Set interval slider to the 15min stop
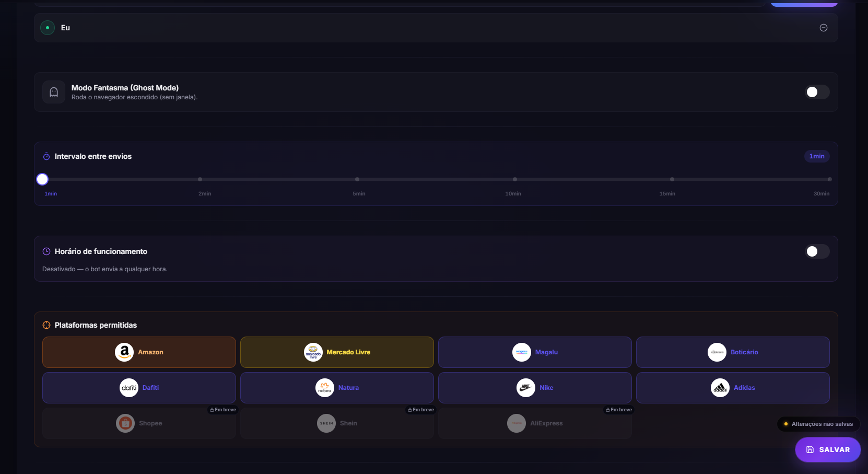Image resolution: width=868 pixels, height=474 pixels. click(x=672, y=179)
